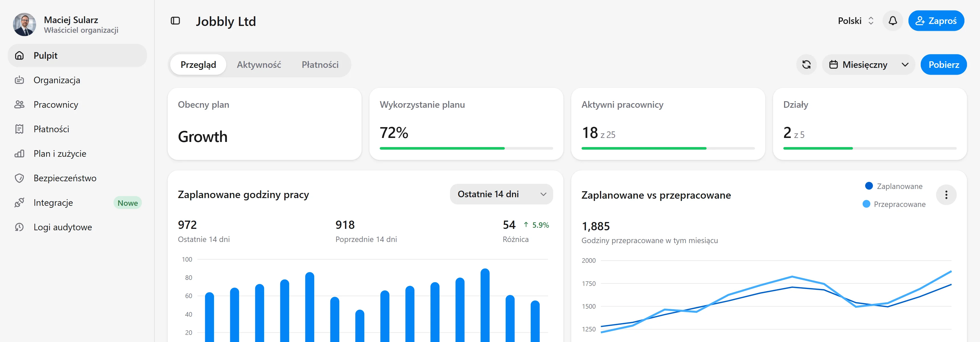Open the Ostatnie 14 dni dropdown
This screenshot has height=342, width=980.
point(501,194)
